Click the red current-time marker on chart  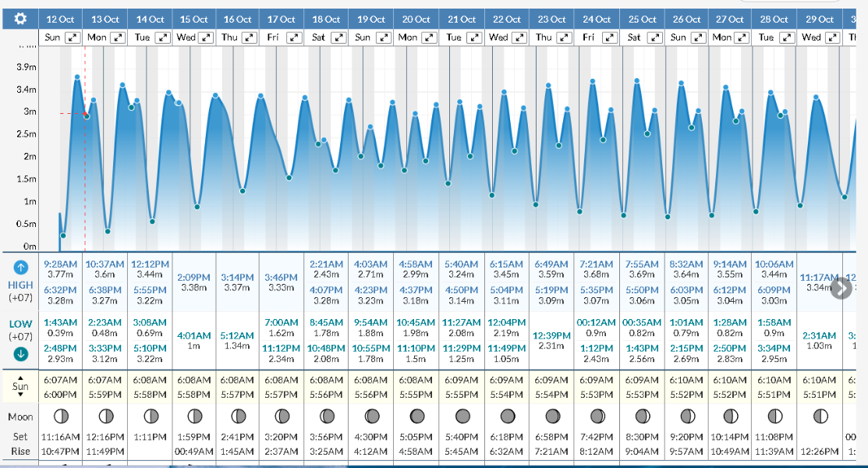[x=86, y=114]
